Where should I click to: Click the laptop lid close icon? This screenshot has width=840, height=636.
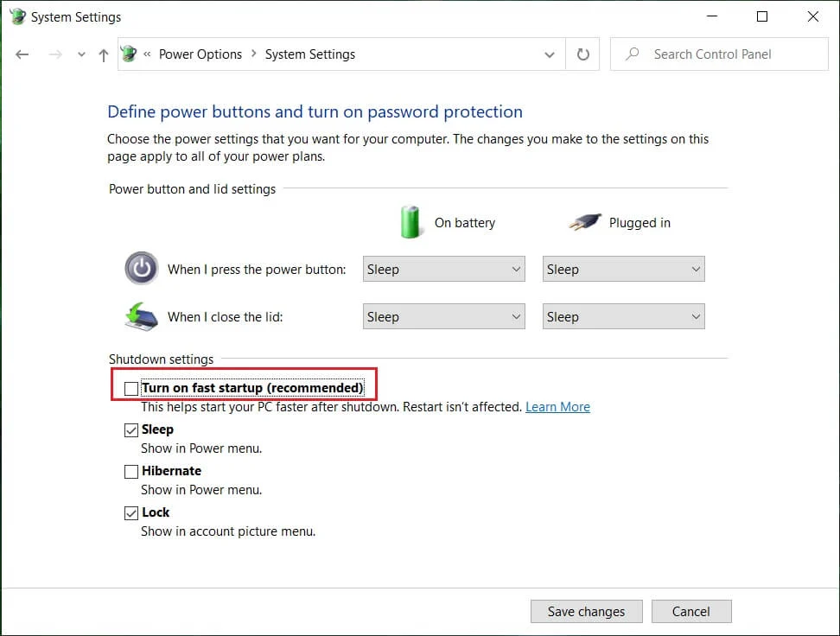(141, 316)
